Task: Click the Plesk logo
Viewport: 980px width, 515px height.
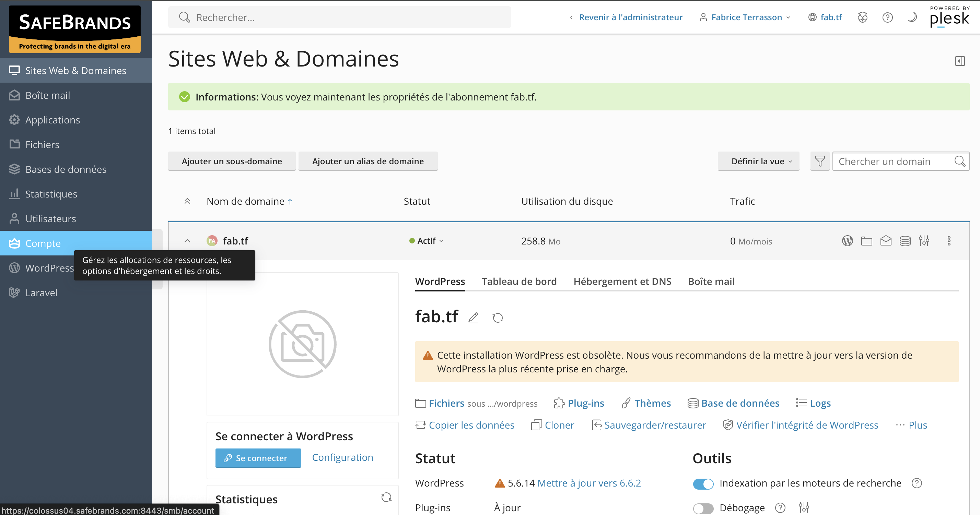Action: click(x=949, y=17)
